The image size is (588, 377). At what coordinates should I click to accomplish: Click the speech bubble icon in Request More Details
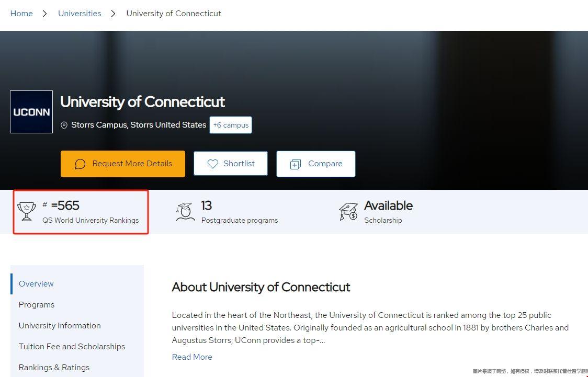click(x=80, y=164)
